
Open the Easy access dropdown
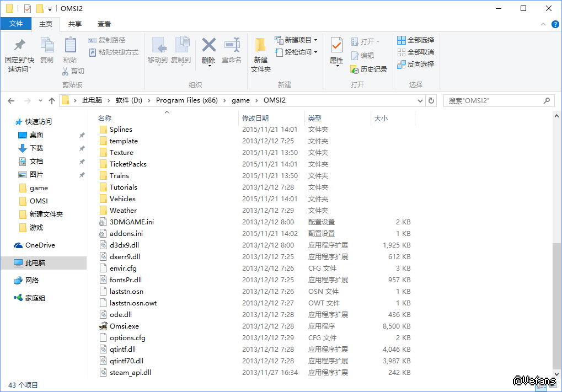pos(296,52)
